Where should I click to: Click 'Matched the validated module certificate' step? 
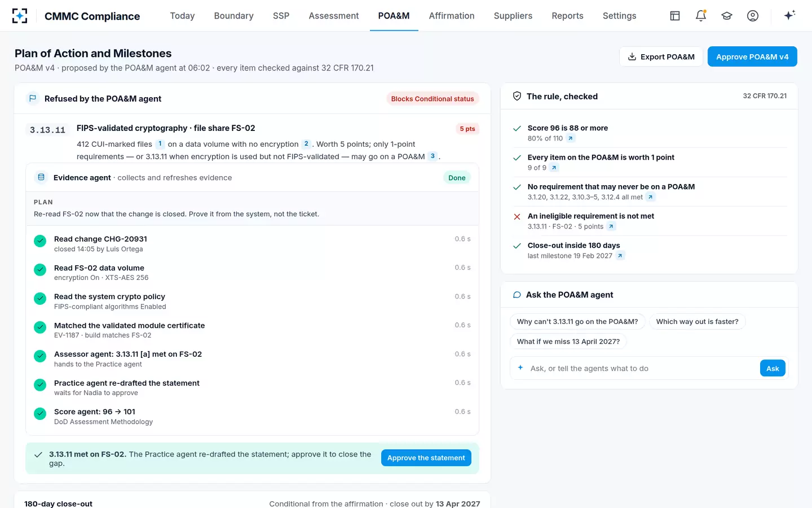click(x=252, y=330)
